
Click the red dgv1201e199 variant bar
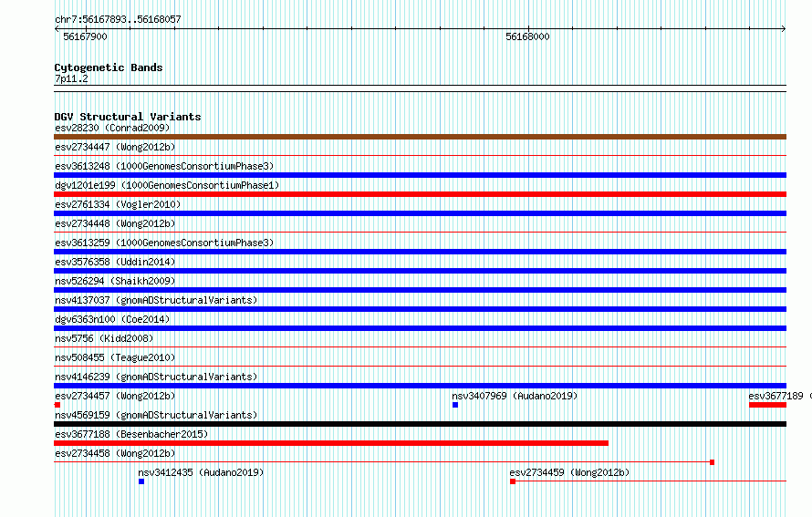tap(420, 194)
